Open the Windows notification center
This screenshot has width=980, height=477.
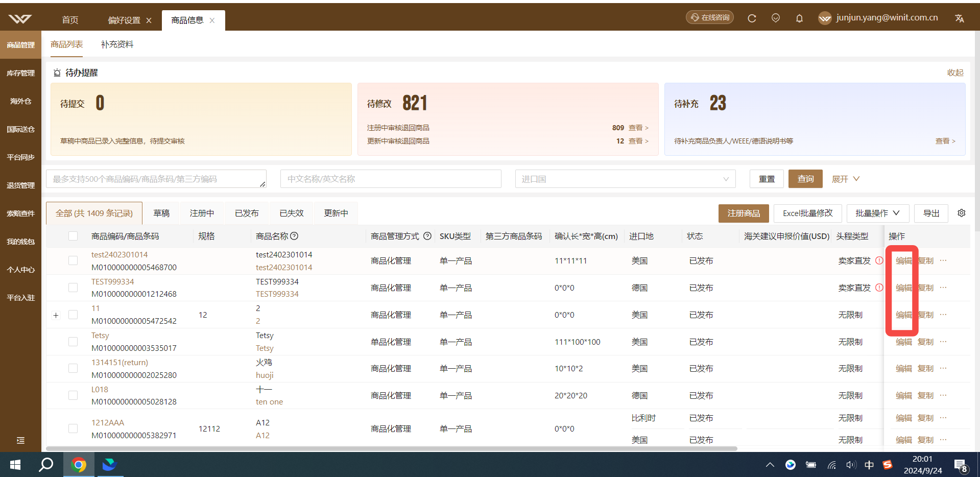click(x=961, y=465)
